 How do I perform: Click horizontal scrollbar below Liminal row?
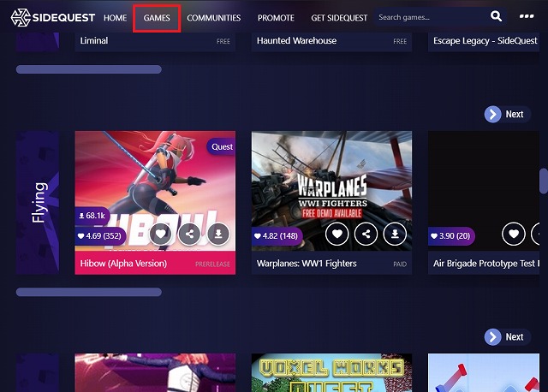(89, 69)
